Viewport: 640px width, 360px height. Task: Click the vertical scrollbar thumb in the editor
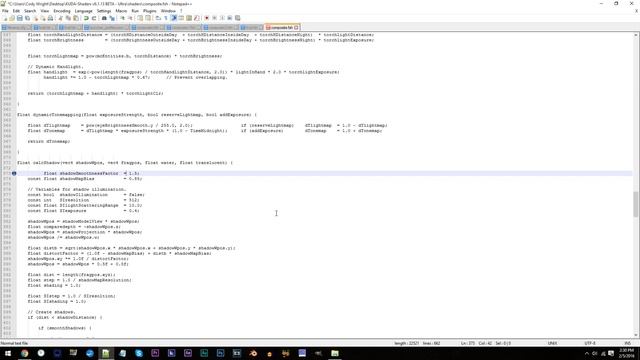(636, 204)
